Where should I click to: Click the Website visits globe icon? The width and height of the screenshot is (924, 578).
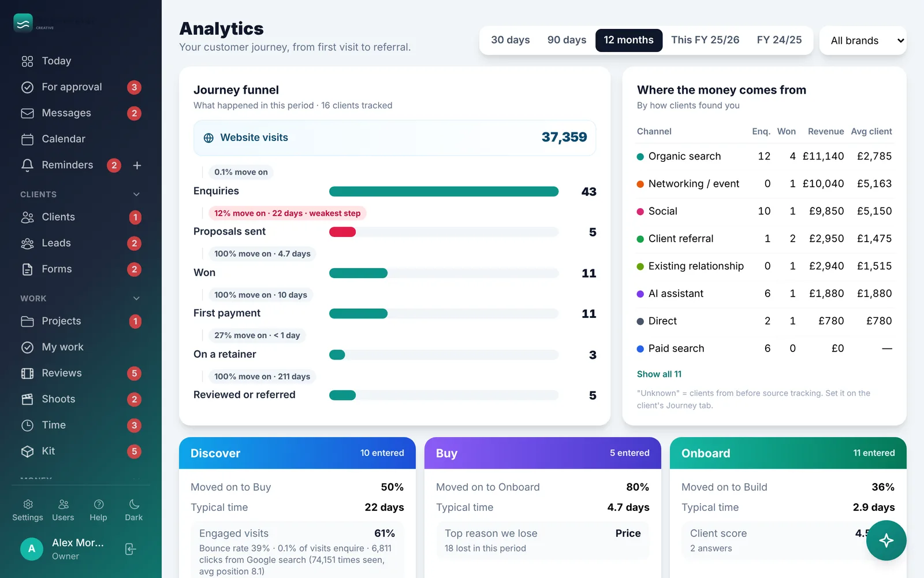(208, 138)
